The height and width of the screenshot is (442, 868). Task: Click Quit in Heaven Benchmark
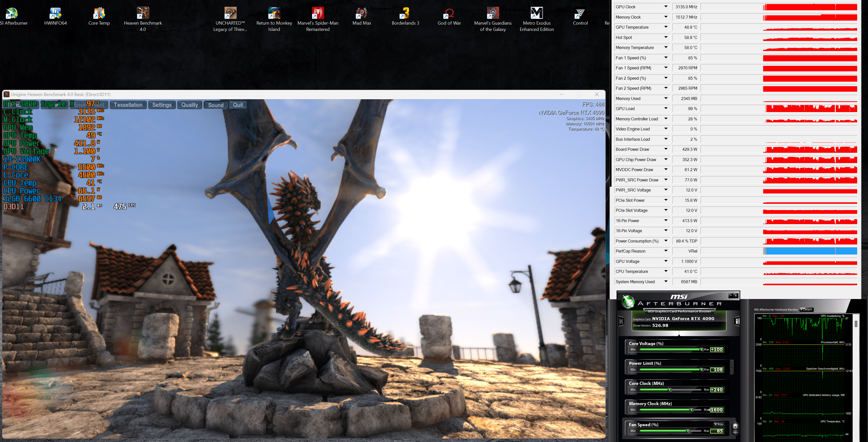point(238,105)
